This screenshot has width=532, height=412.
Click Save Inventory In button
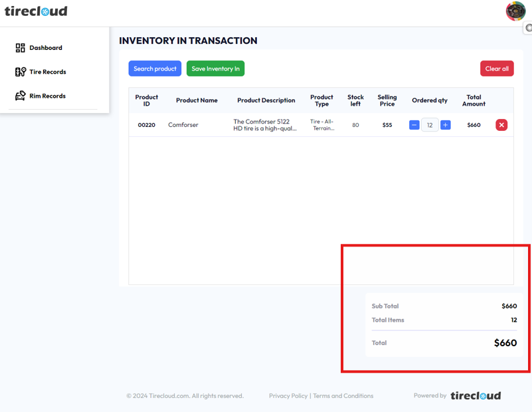215,68
